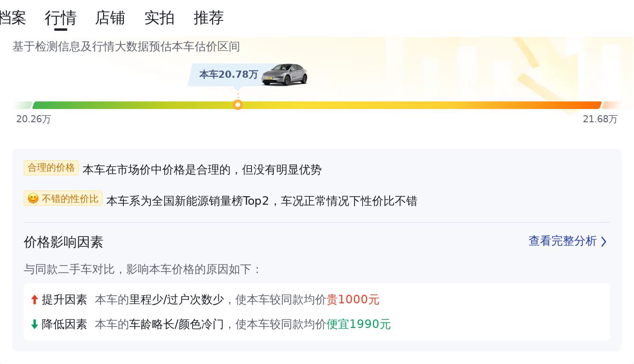Click the red up arrow icon
Image resolution: width=634 pixels, height=364 pixels.
coord(34,300)
